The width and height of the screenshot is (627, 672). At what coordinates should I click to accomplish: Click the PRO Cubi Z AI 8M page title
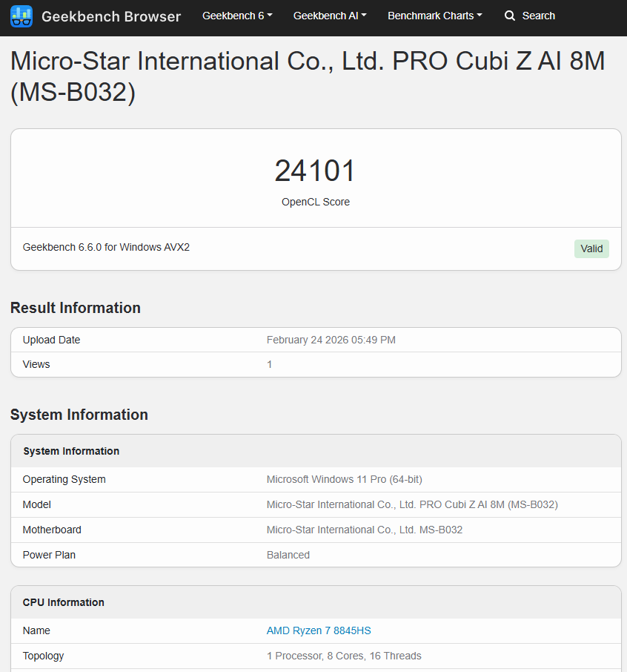coord(308,76)
